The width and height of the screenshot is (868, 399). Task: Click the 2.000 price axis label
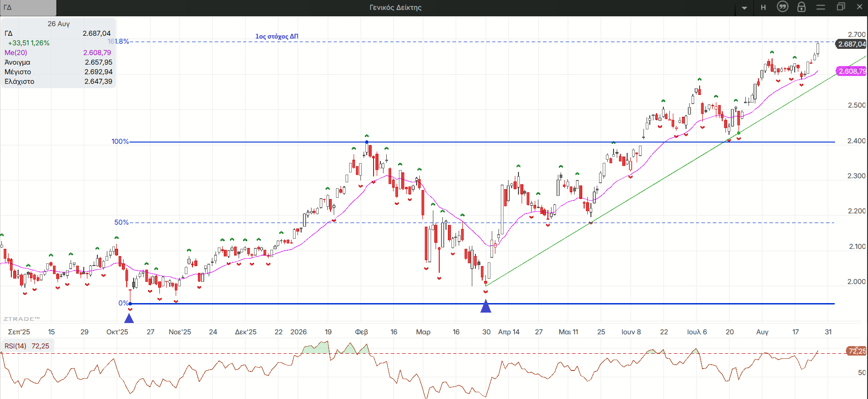(857, 282)
